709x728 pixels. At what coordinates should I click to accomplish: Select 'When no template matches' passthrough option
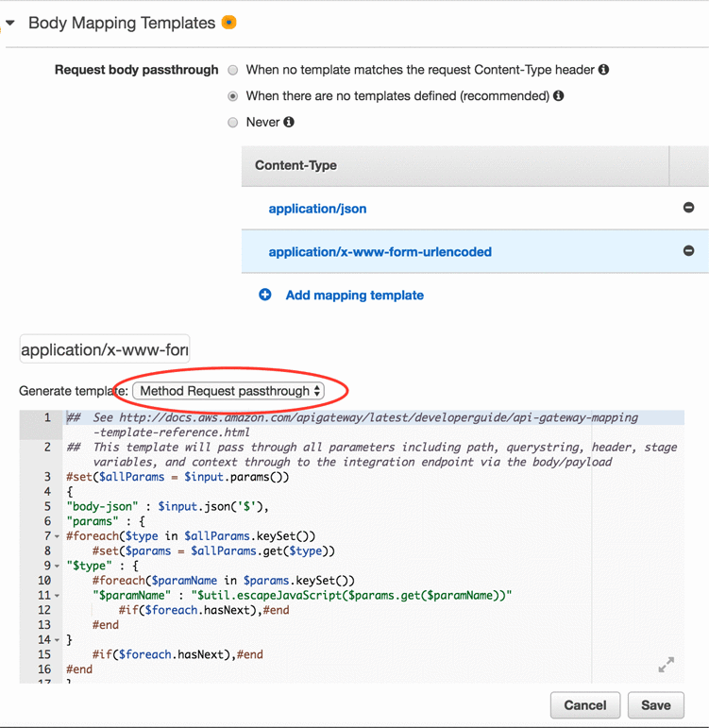tap(232, 70)
